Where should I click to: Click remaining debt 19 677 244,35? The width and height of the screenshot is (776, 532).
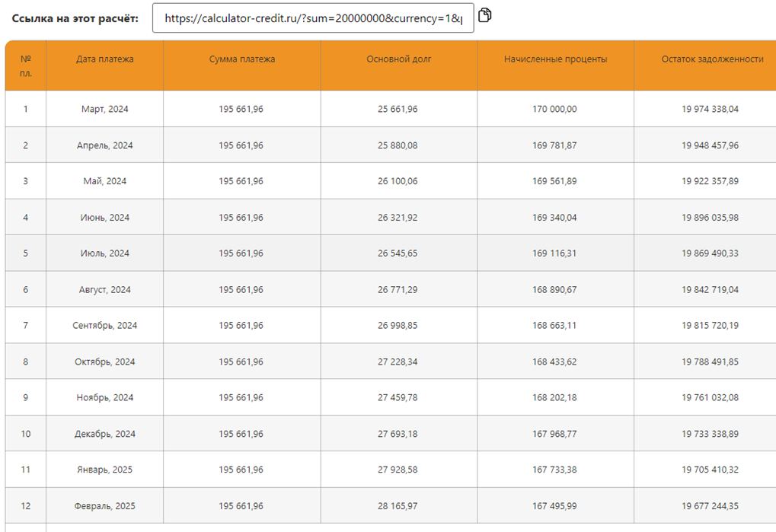coord(711,506)
